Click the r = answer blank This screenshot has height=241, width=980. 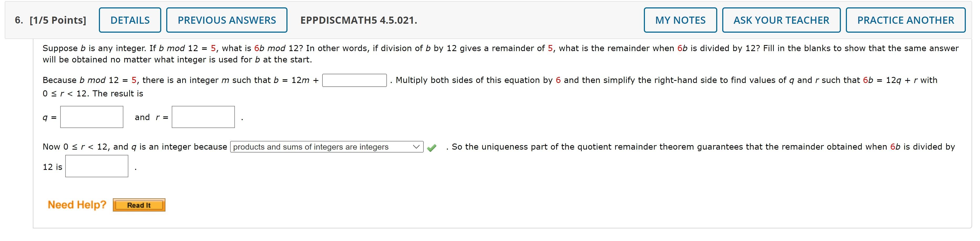[x=203, y=117]
